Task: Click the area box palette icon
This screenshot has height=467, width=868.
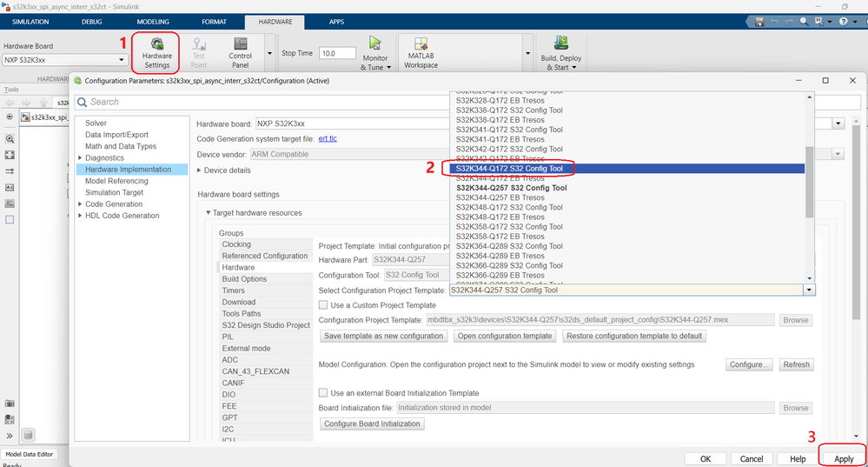Action: 10,219
